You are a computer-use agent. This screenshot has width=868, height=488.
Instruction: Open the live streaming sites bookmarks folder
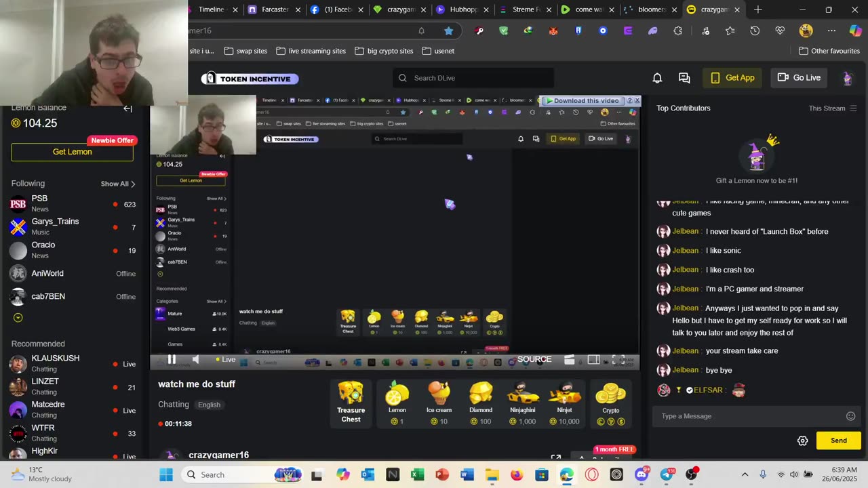(311, 51)
